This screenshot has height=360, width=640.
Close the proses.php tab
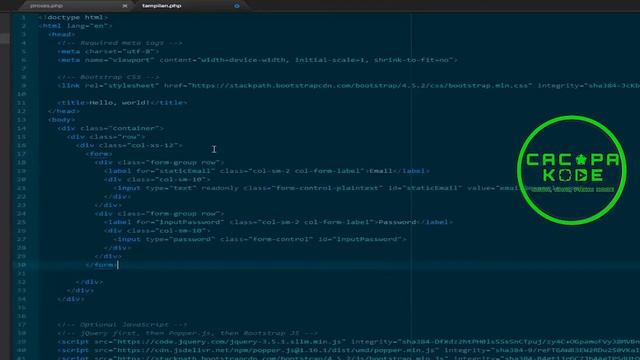pos(124,6)
